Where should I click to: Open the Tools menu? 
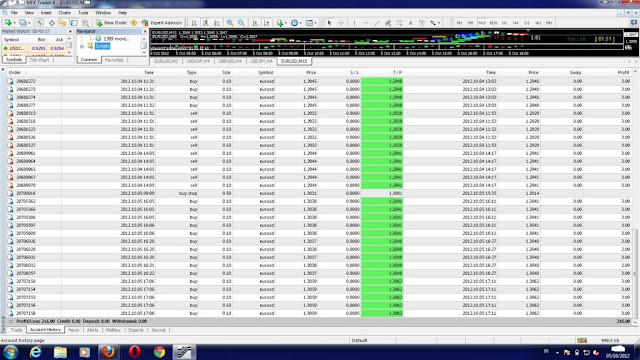(x=83, y=13)
